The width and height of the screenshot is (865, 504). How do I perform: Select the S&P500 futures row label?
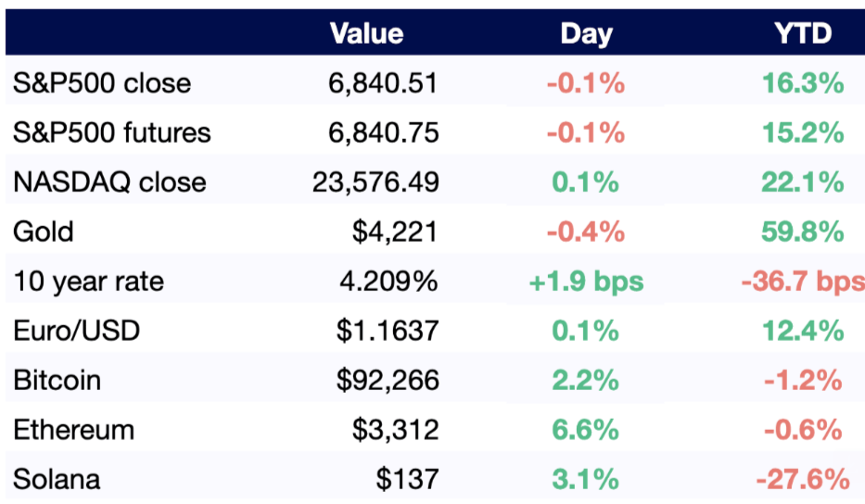(x=112, y=132)
